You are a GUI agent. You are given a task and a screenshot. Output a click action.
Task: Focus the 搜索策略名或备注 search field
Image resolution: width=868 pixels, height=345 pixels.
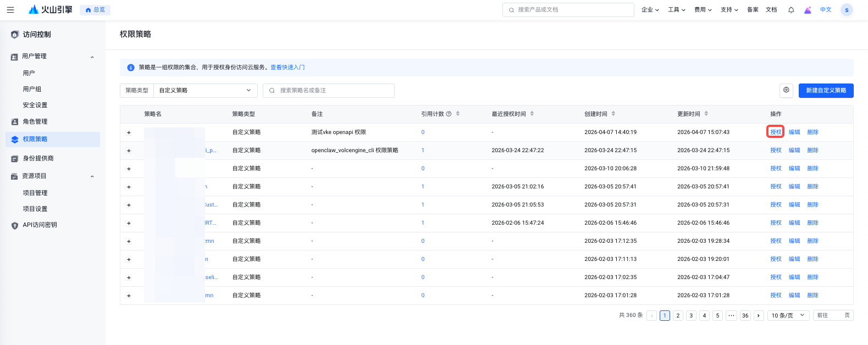[329, 90]
